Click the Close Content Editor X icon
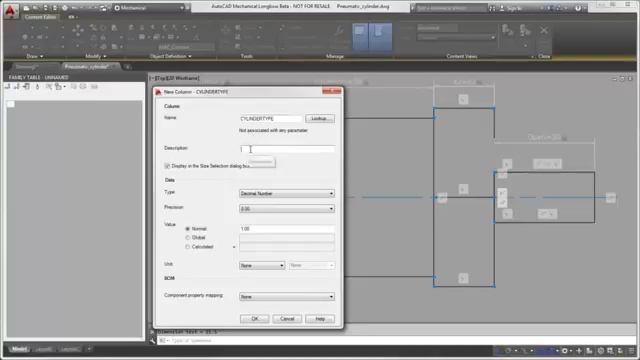The image size is (640, 360). (x=544, y=30)
